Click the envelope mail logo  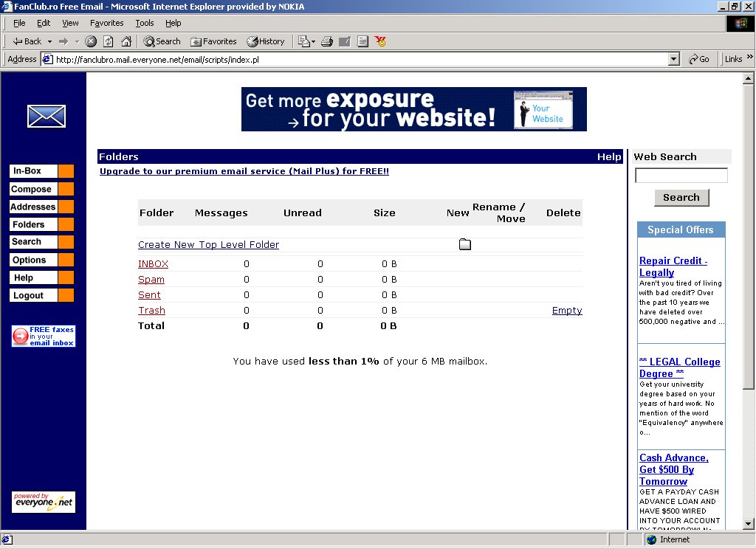tap(47, 116)
